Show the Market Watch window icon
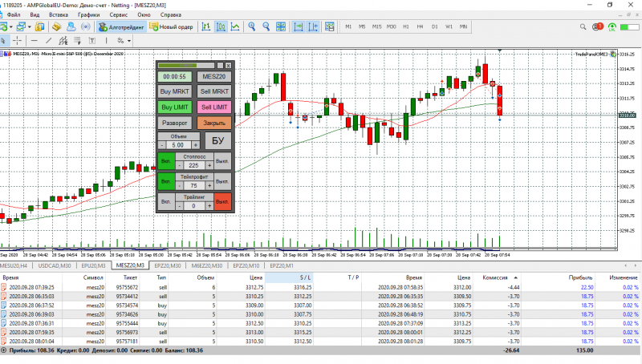The width and height of the screenshot is (642, 364). pos(39,26)
